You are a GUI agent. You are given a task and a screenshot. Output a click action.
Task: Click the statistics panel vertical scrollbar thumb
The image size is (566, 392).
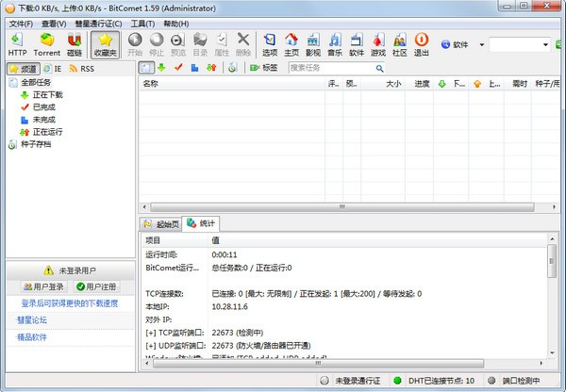pyautogui.click(x=552, y=261)
